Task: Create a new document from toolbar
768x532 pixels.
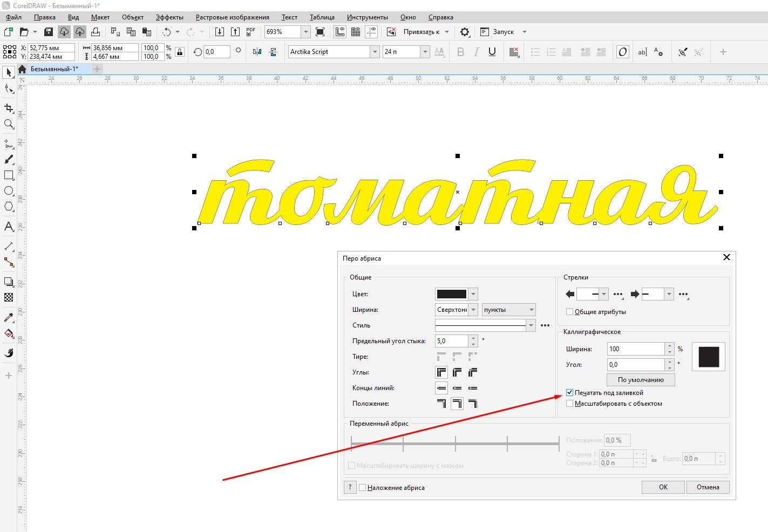Action: coord(8,32)
